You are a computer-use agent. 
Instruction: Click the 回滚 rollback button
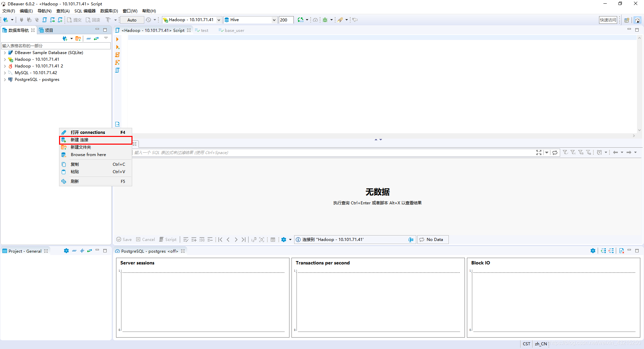pyautogui.click(x=93, y=20)
